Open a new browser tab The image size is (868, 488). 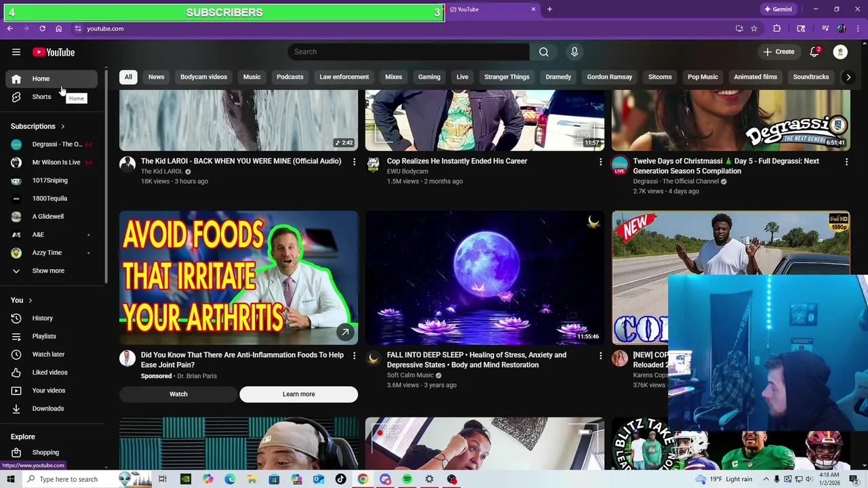tap(549, 9)
